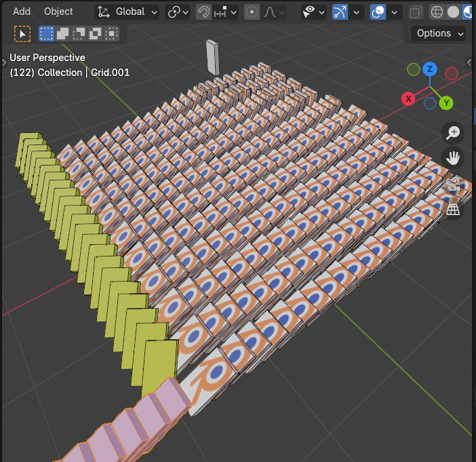Screen dimensions: 476x462
Task: Click the red X axis gizmo
Action: tap(408, 99)
